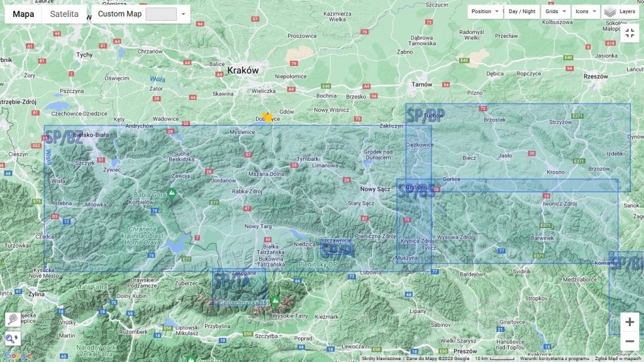Screen dimensions: 644x362
Task: Click the Babia Góra green peak marker
Action: [x=171, y=192]
